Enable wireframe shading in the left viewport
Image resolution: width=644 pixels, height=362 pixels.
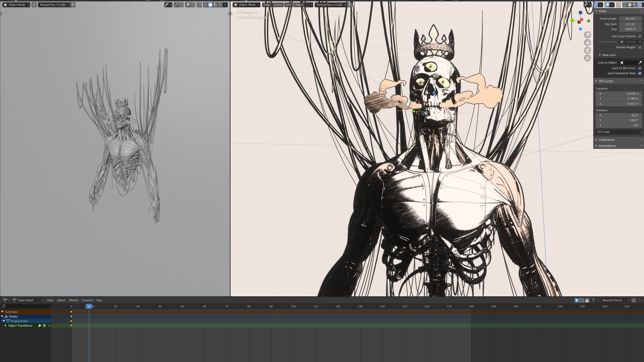205,5
